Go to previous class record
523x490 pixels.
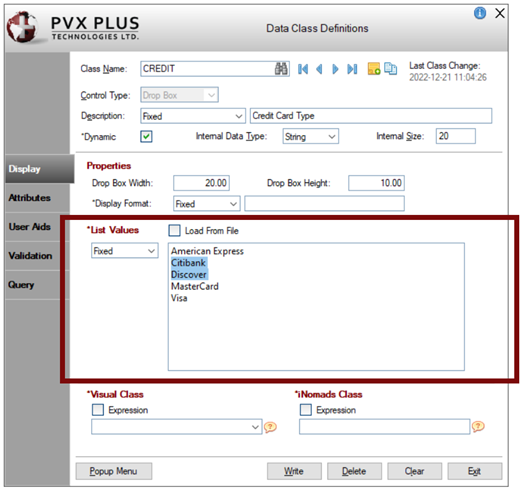[319, 69]
